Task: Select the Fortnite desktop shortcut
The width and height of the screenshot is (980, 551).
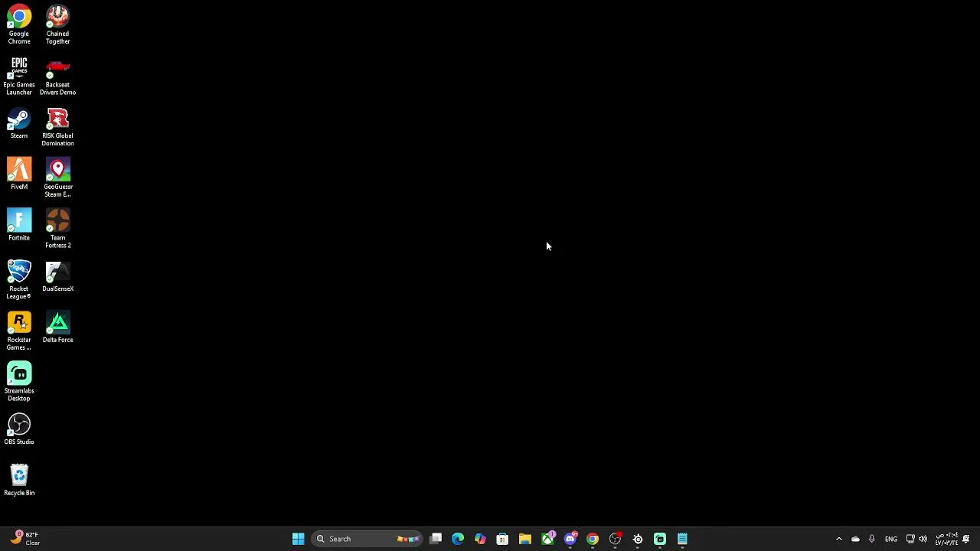Action: 19,226
